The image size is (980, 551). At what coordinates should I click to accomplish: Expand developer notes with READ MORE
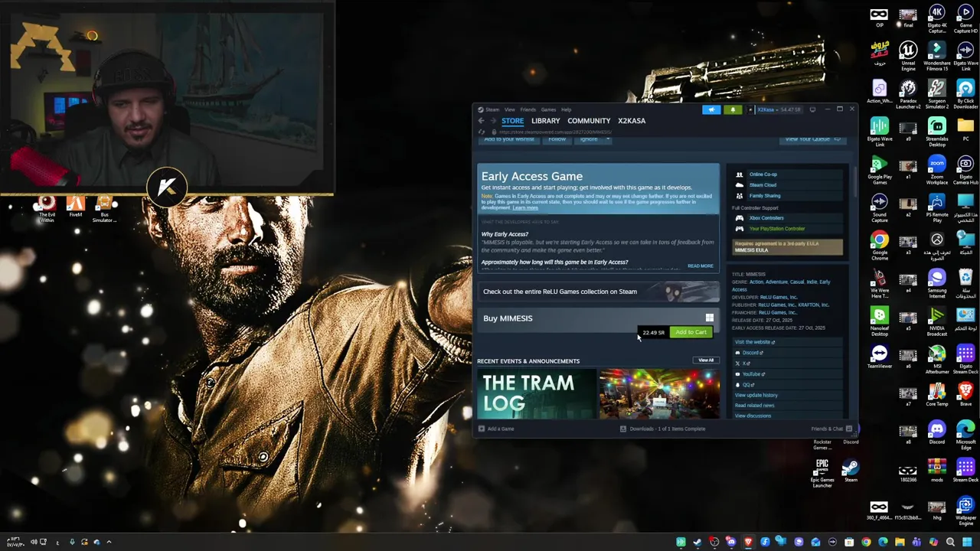700,266
